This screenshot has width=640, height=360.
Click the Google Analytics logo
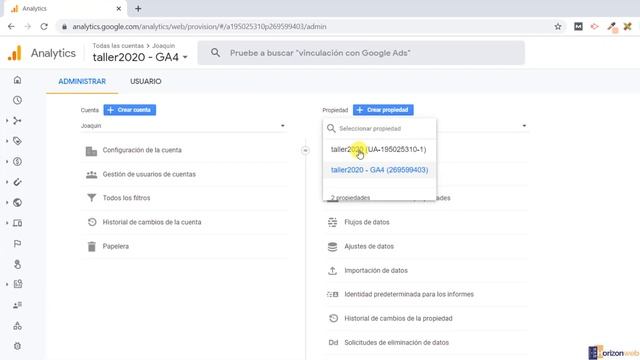[15, 53]
